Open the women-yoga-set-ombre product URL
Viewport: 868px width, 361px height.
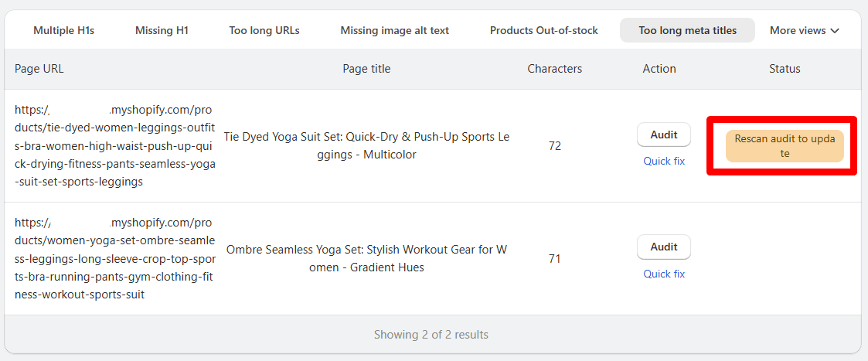114,258
